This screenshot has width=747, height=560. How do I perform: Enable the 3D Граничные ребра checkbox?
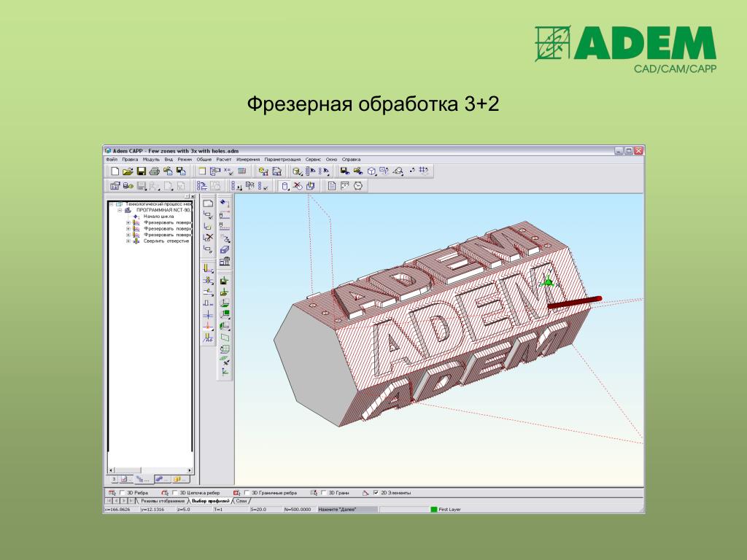coord(247,493)
